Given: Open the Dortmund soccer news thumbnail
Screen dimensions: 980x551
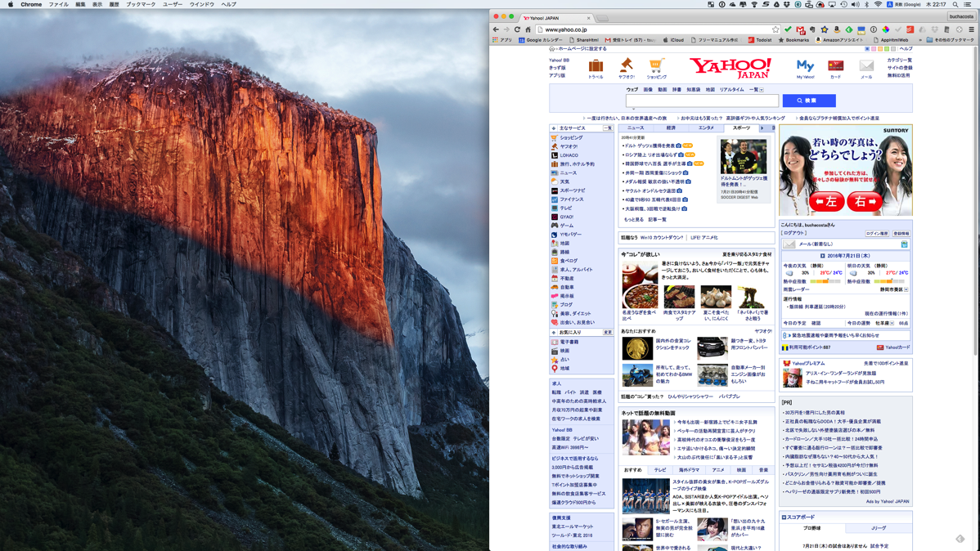Looking at the screenshot, I should (743, 155).
